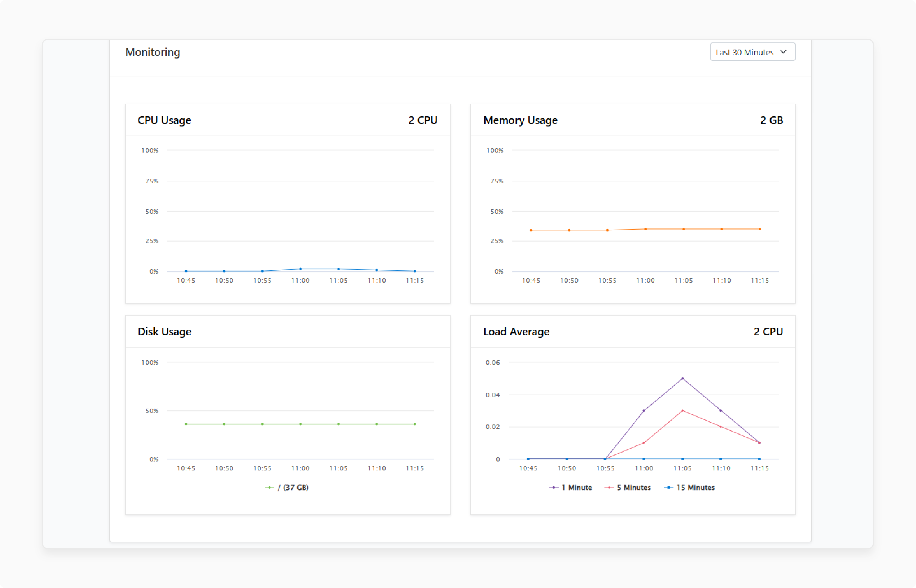Select the 1 Minute peak point at 11:05
The image size is (916, 588).
(682, 378)
